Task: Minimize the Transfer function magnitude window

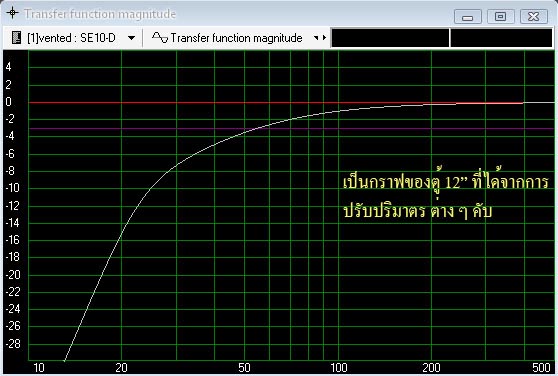Action: (x=468, y=17)
